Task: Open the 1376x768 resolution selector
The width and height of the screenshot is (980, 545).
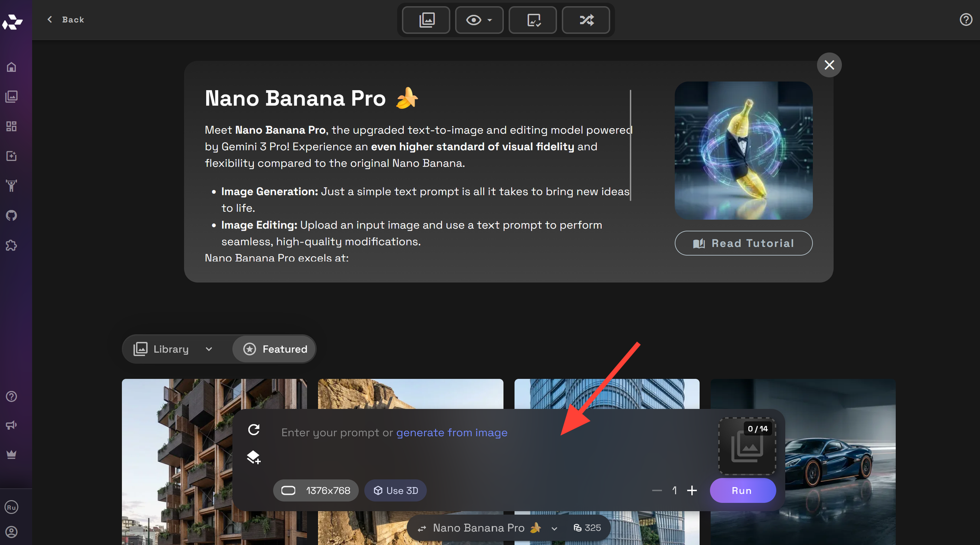Action: [316, 491]
